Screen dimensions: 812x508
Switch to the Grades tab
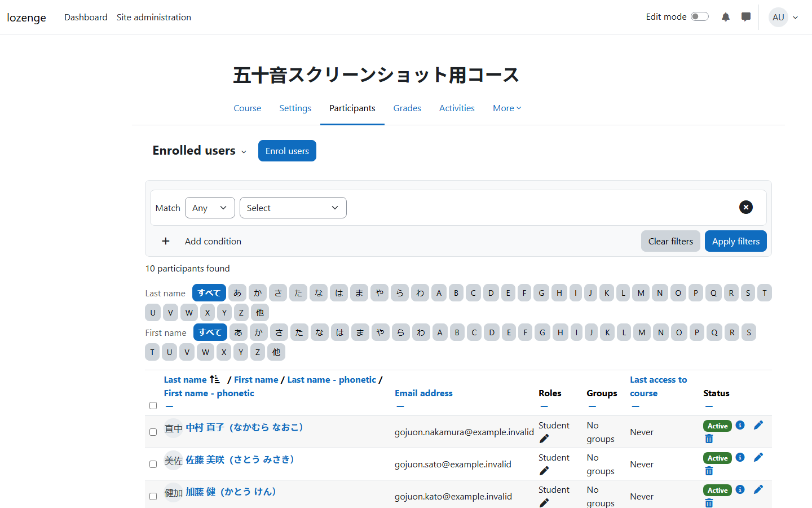click(x=407, y=108)
